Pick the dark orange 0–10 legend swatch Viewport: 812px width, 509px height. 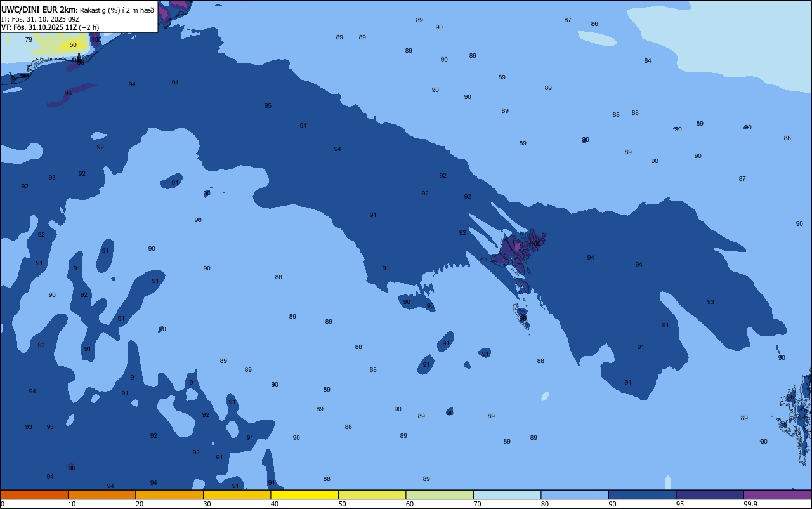click(x=34, y=494)
